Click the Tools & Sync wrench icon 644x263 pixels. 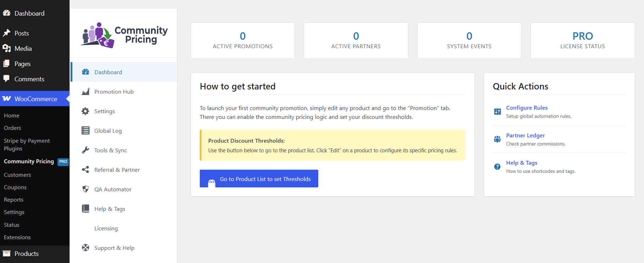tap(86, 150)
